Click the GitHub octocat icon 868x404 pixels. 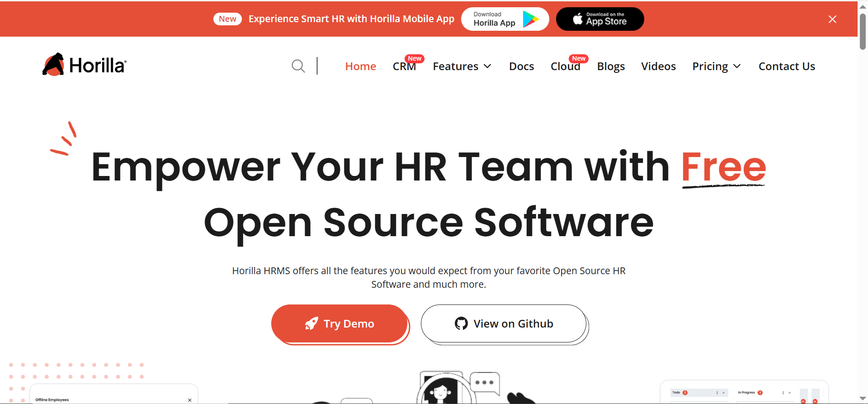pyautogui.click(x=461, y=323)
